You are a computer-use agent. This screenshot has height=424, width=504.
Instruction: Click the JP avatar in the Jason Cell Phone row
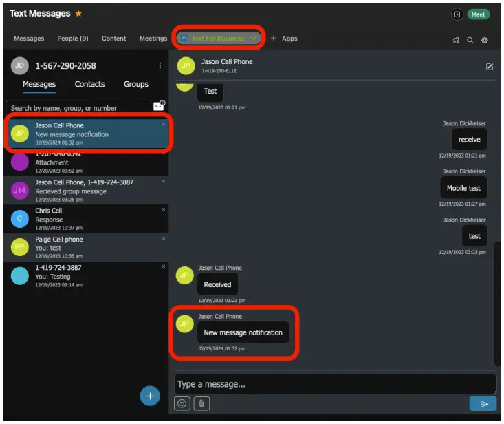[x=20, y=134]
